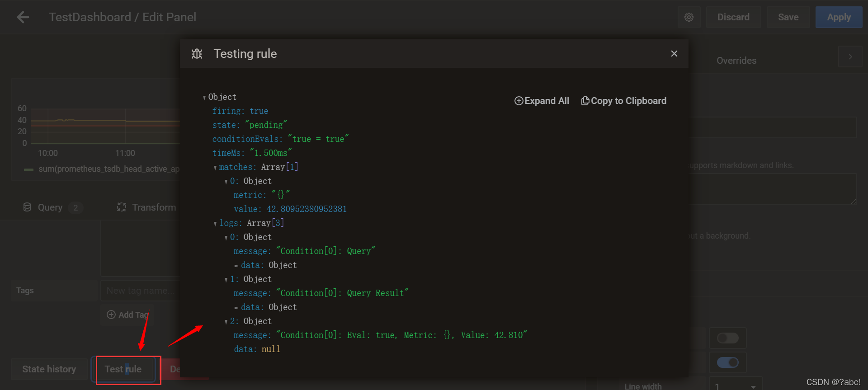Image resolution: width=868 pixels, height=390 pixels.
Task: Collapse the options pane chevron
Action: click(850, 57)
